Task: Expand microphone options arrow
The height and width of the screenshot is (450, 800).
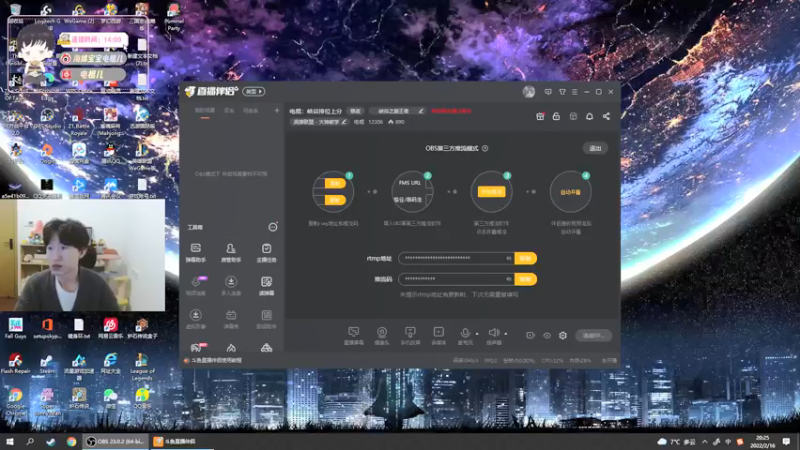Action: pos(477,334)
